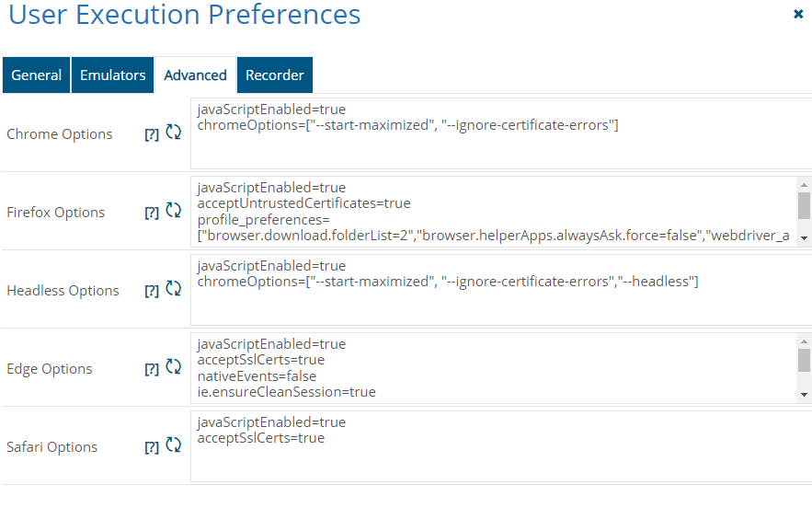The width and height of the screenshot is (812, 508).
Task: Click the Edge Options help [?] icon
Action: pyautogui.click(x=152, y=370)
